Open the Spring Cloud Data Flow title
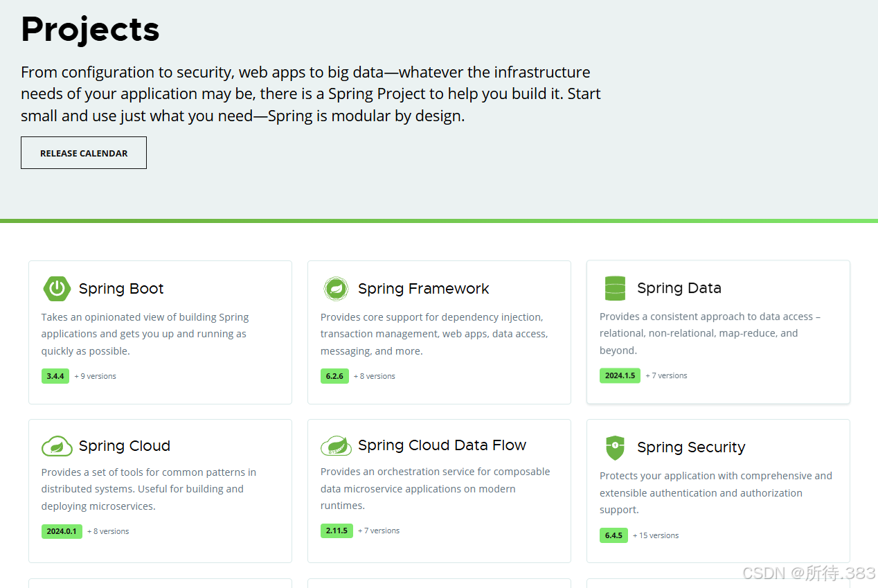 tap(442, 445)
